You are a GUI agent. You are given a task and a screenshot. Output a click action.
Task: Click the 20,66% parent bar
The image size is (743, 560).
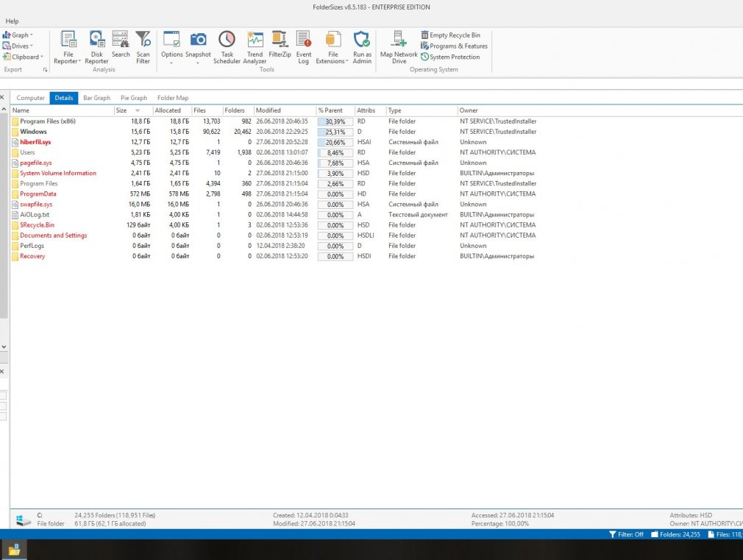pos(335,143)
